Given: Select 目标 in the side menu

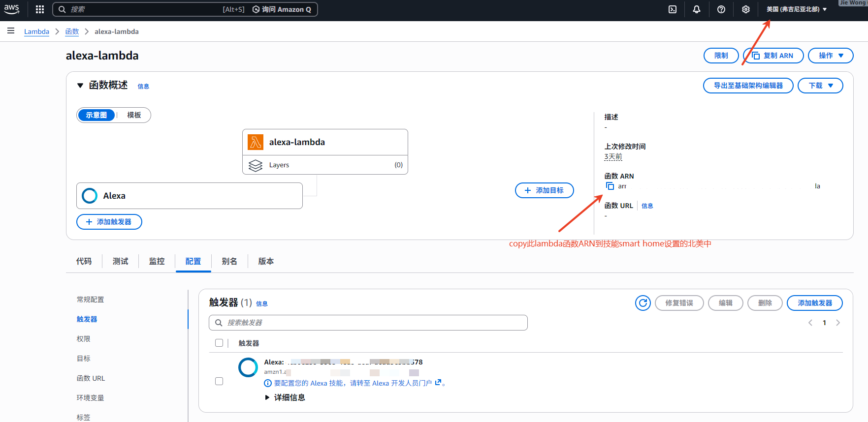Looking at the screenshot, I should tap(84, 359).
